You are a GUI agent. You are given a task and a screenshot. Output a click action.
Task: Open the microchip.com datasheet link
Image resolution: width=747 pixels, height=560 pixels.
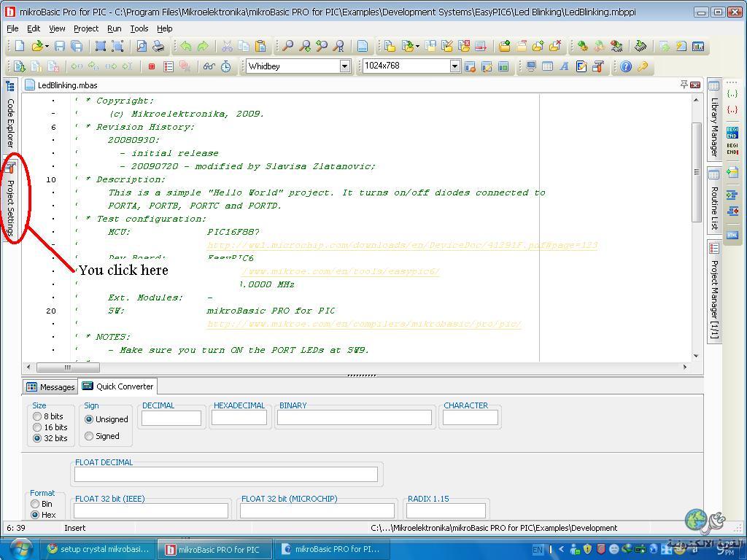pos(403,245)
